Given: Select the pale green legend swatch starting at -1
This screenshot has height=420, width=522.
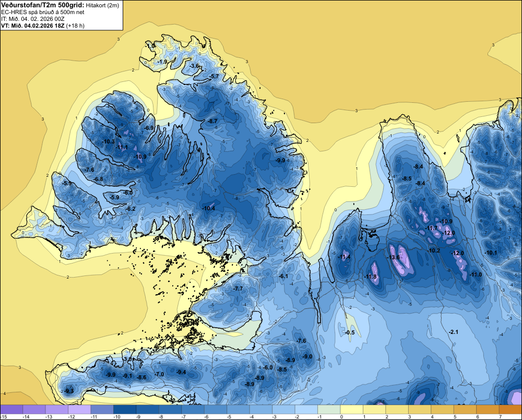Looking at the screenshot, I should [328, 410].
